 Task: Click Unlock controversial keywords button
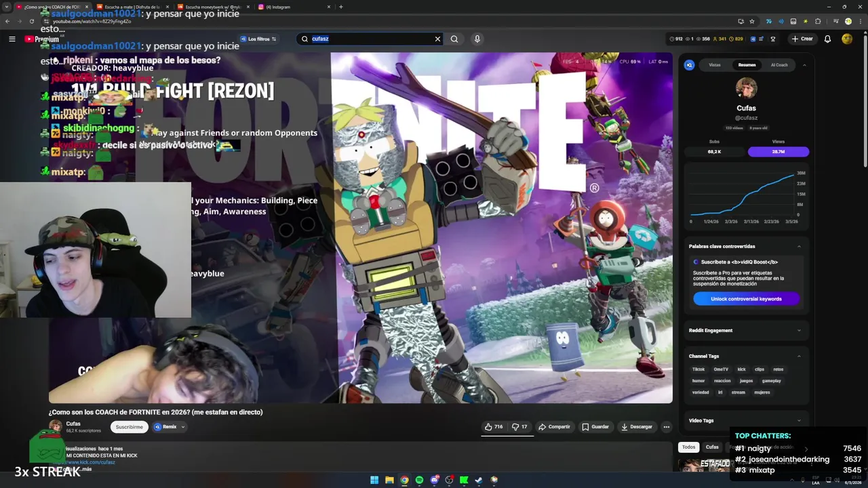746,299
